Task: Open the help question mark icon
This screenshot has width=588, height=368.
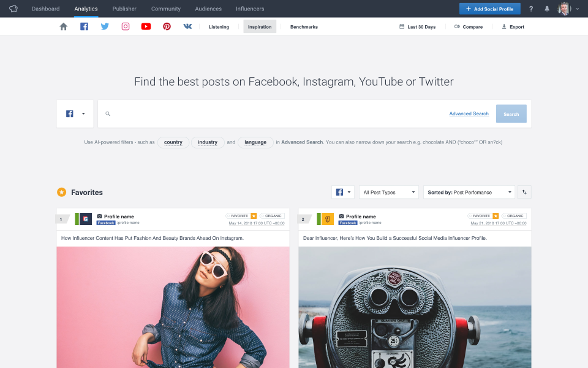Action: (531, 9)
